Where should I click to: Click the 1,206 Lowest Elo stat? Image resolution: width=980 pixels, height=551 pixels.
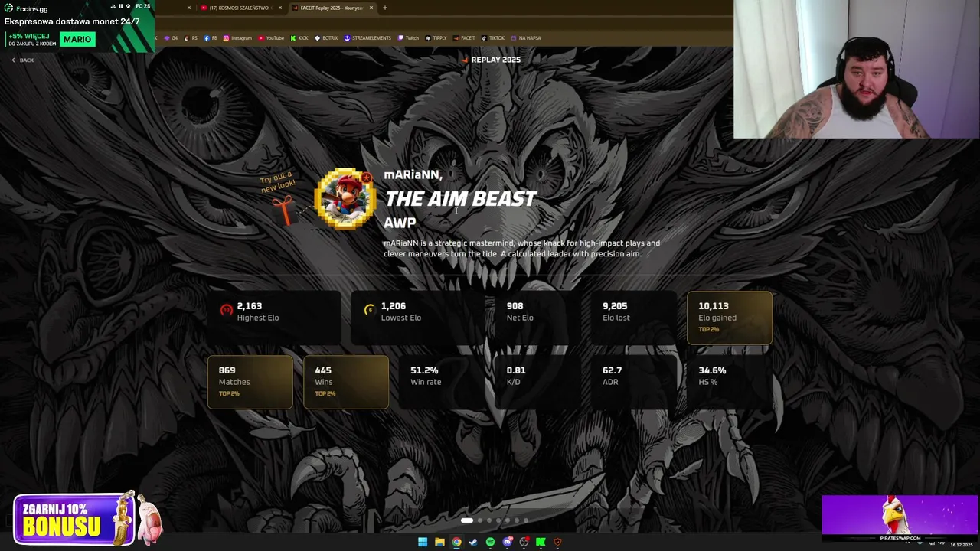[417, 318]
